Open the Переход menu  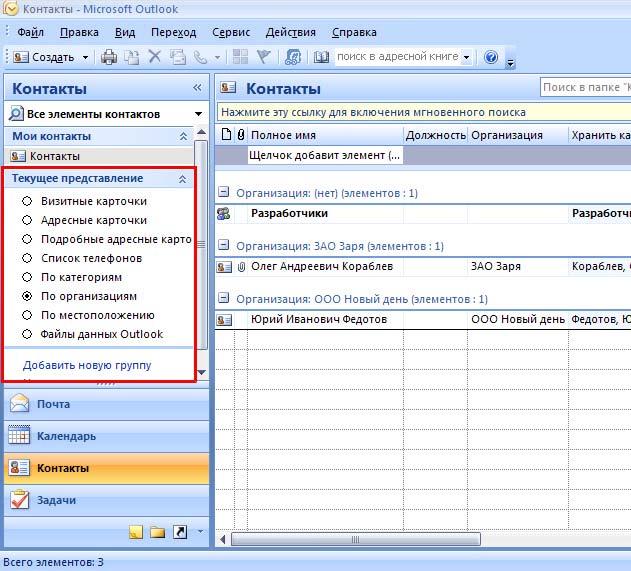pos(174,32)
